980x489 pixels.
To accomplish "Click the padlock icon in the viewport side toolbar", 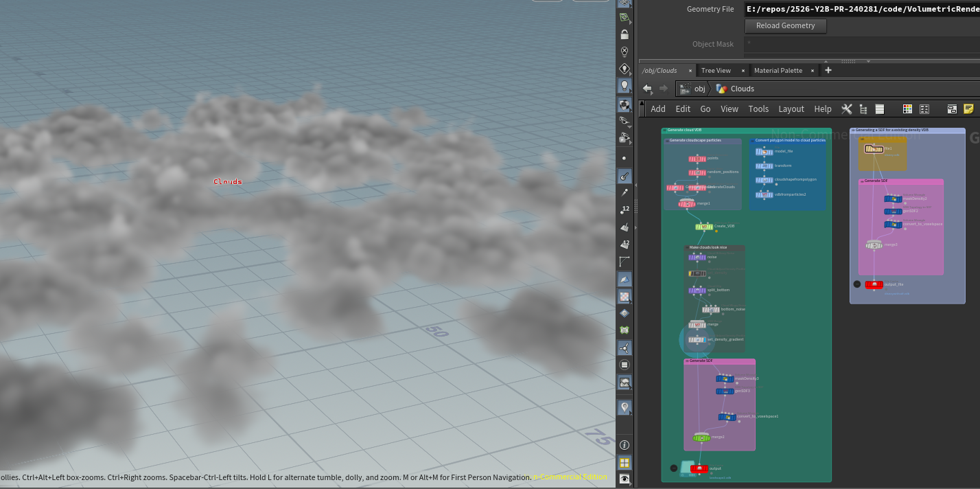I will coord(624,34).
